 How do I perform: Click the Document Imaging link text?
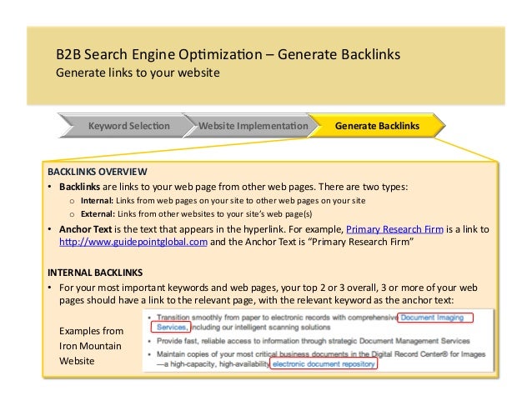(x=432, y=318)
